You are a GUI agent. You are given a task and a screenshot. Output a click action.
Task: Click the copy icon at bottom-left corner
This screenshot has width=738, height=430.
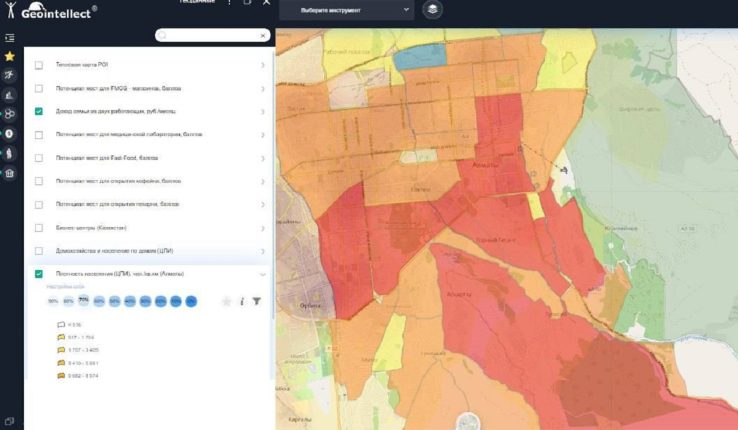pyautogui.click(x=9, y=422)
